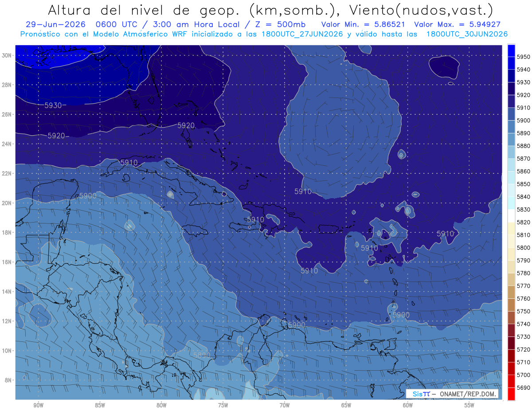532x411 pixels.
Task: Click the '5910' contour label over western Cuba
Action: point(129,163)
